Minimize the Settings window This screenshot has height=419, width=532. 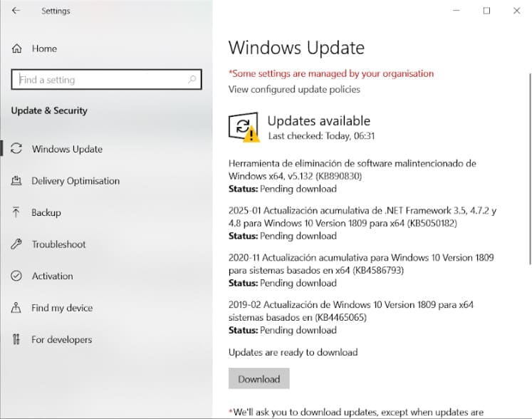(x=457, y=11)
